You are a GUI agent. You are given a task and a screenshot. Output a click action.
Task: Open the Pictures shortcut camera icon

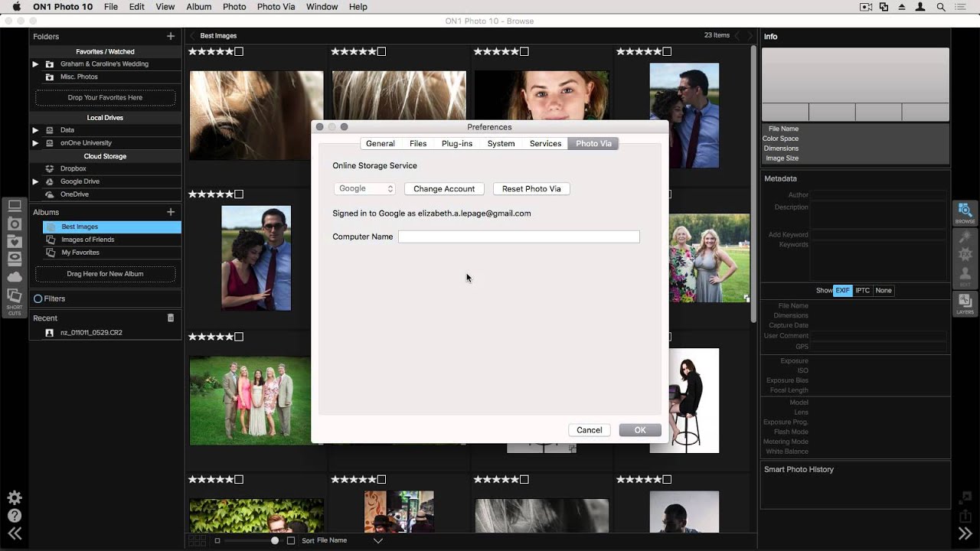(15, 223)
